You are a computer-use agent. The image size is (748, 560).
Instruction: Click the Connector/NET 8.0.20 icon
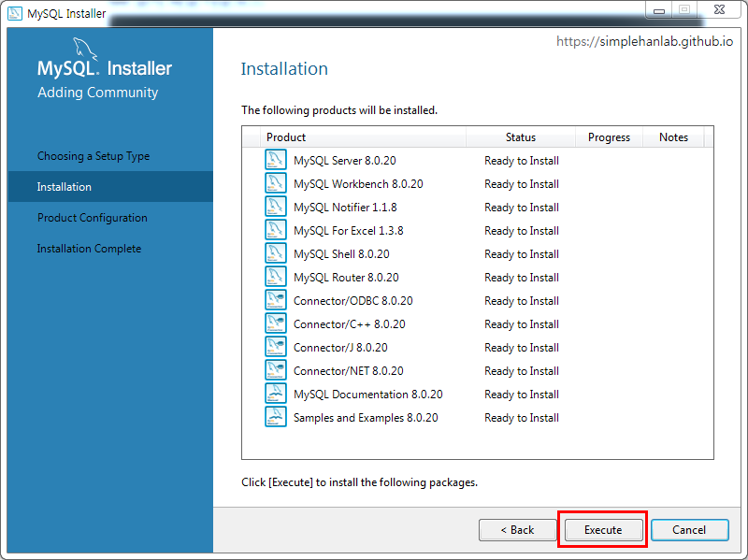click(275, 370)
